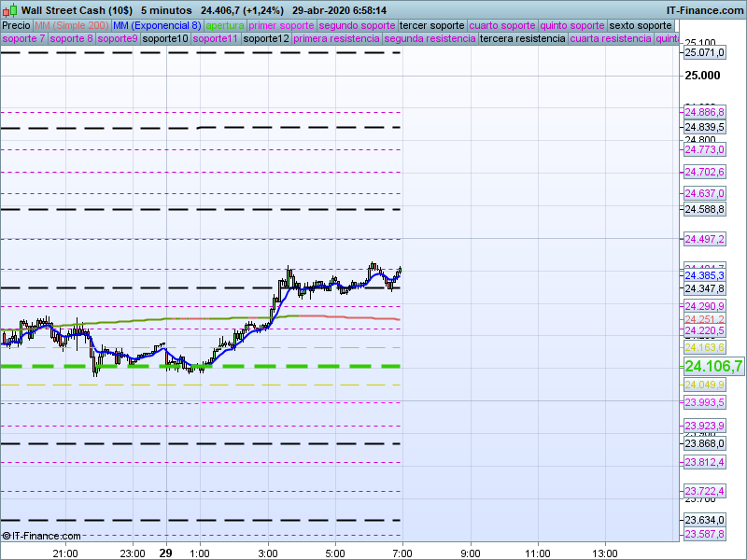Click the cuarta resistencia indicator label
Image resolution: width=747 pixels, height=560 pixels.
pyautogui.click(x=611, y=38)
